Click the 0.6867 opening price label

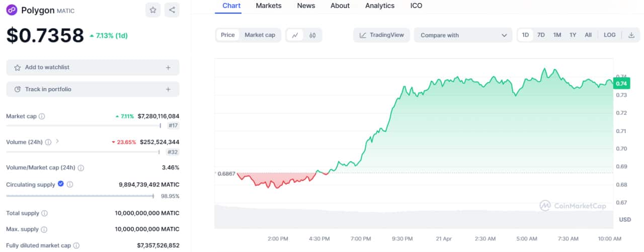click(226, 173)
